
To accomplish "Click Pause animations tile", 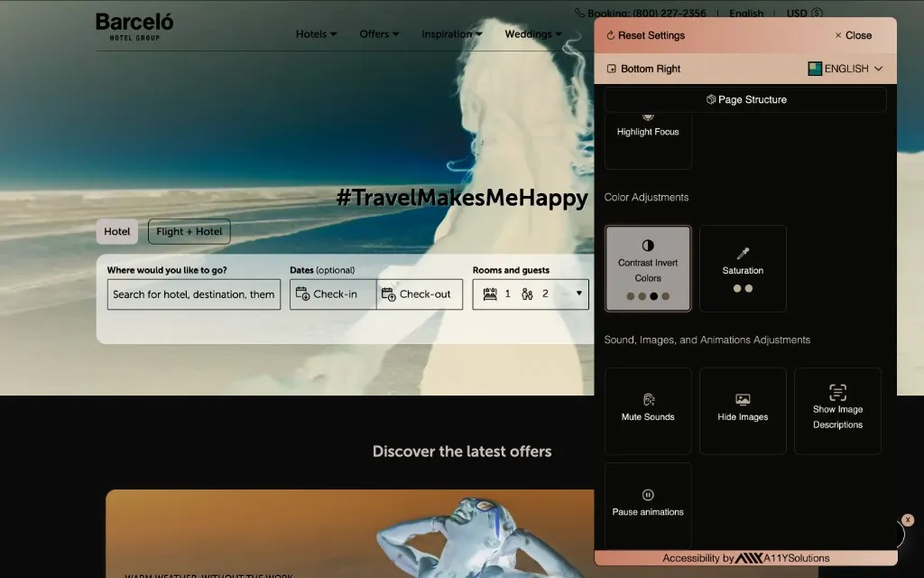I will coord(648,505).
